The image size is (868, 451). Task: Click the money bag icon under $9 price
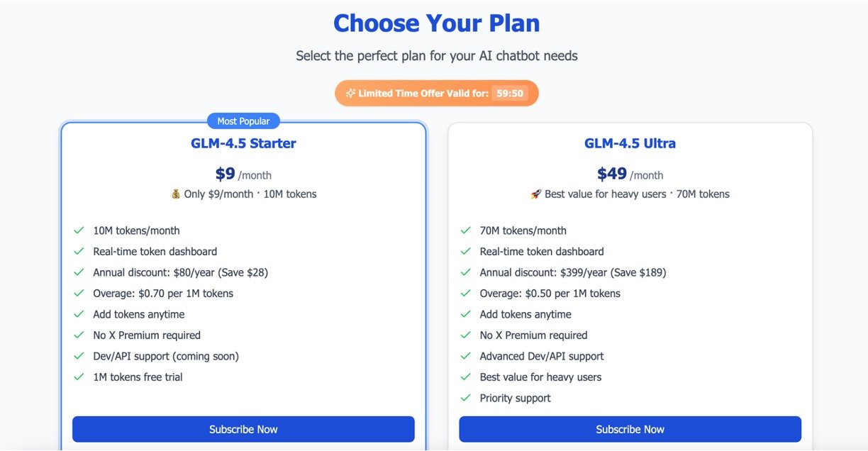click(x=176, y=194)
